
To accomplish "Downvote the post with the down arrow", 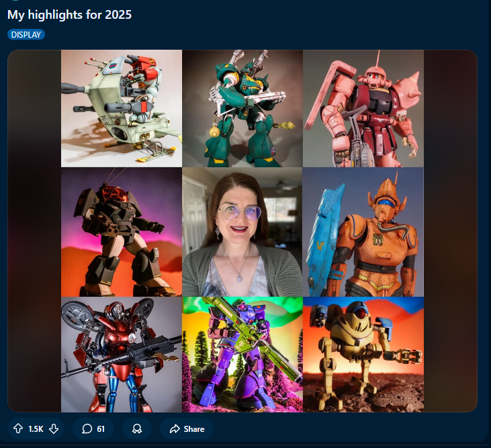I will 54,429.
